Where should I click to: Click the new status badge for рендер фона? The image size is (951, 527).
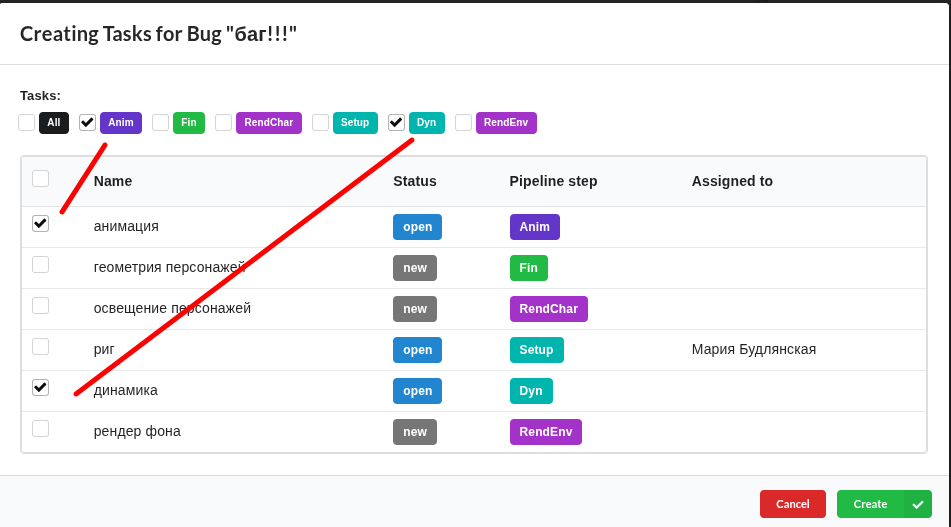414,432
